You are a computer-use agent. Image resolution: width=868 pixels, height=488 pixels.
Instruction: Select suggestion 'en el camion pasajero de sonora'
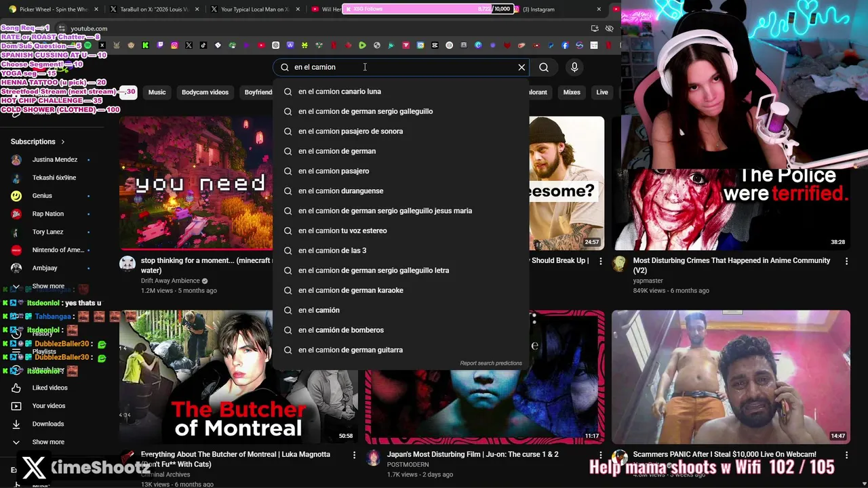click(x=401, y=131)
